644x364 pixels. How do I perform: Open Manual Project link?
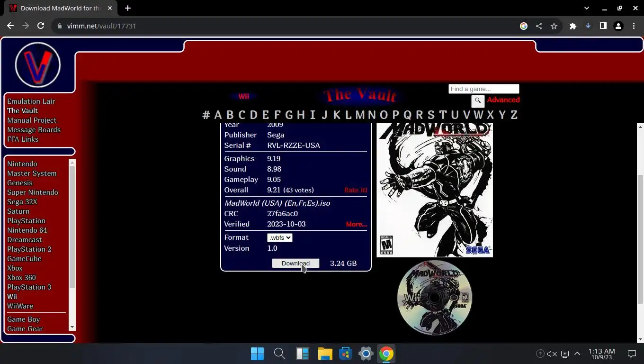coord(32,120)
